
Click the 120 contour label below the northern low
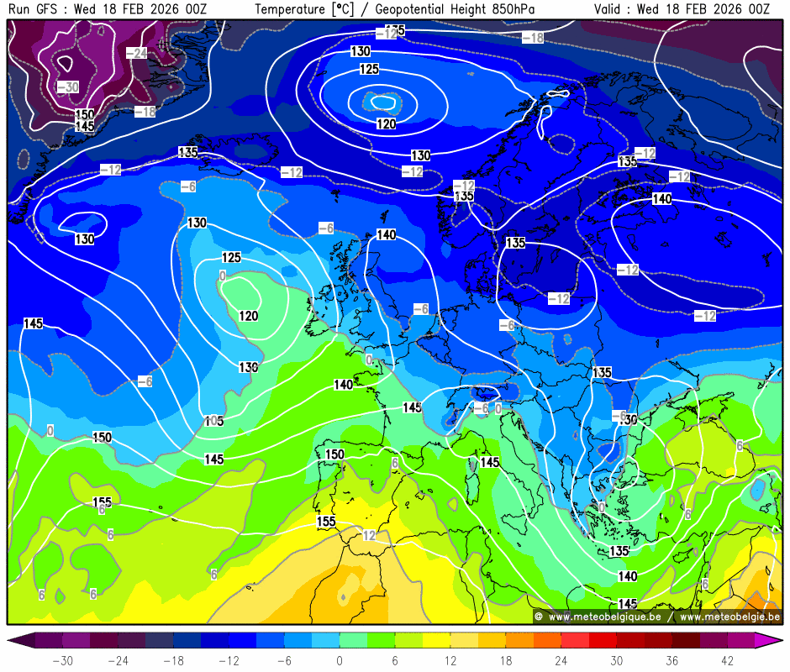tap(386, 124)
